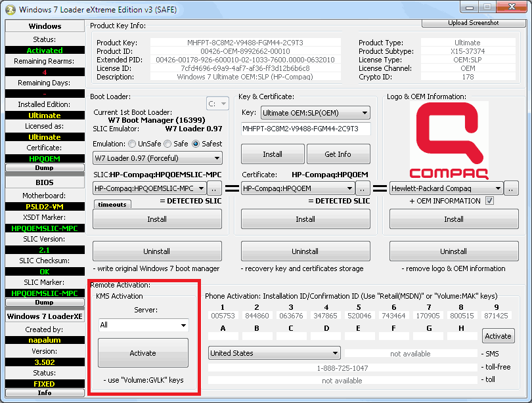The height and width of the screenshot is (403, 532).
Task: Open the KMS Server dropdown set to All
Action: (143, 325)
